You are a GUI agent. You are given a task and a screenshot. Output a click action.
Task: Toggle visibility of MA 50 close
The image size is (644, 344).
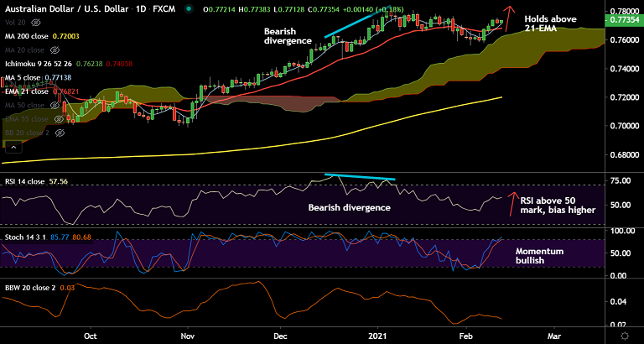point(54,105)
